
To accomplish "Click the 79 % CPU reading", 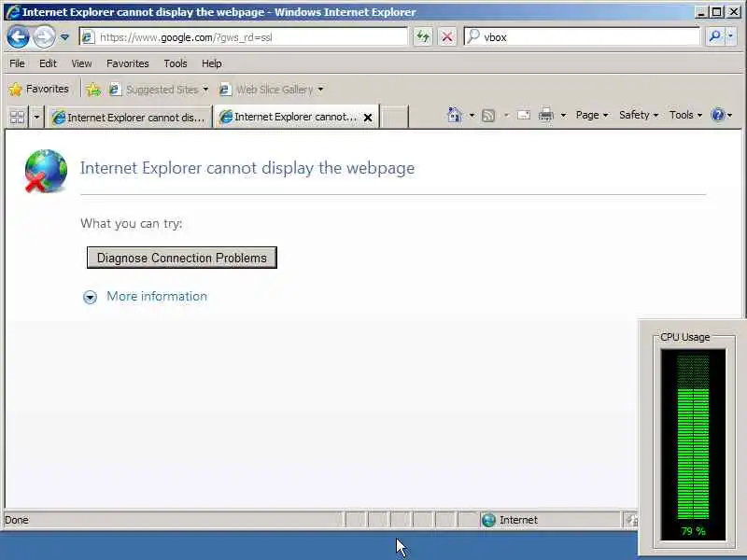I will click(x=693, y=531).
